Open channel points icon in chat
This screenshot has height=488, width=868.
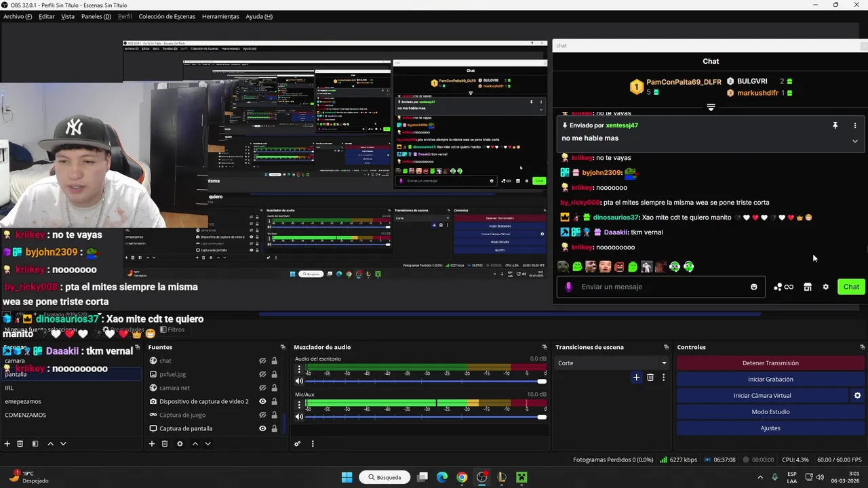784,287
